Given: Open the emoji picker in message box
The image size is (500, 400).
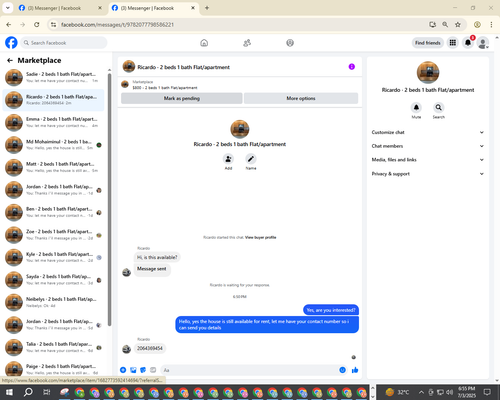Looking at the screenshot, I should coord(342,370).
